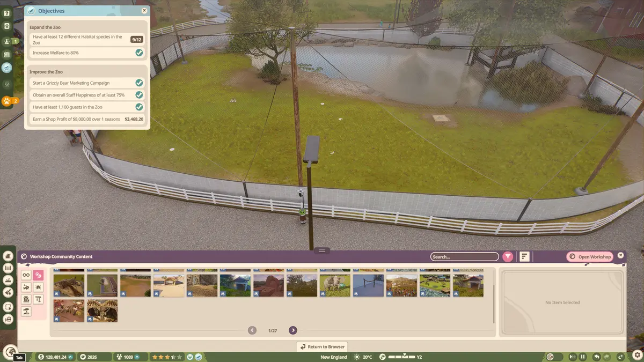Screen dimensions: 644x362
Task: Select the infinity all-items category filter
Action: coord(26,275)
